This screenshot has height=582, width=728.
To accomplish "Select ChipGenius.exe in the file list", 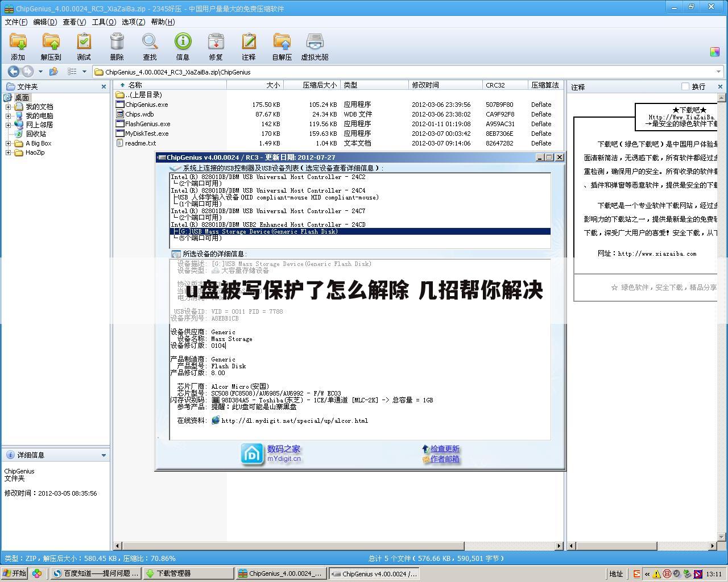I will coord(146,105).
